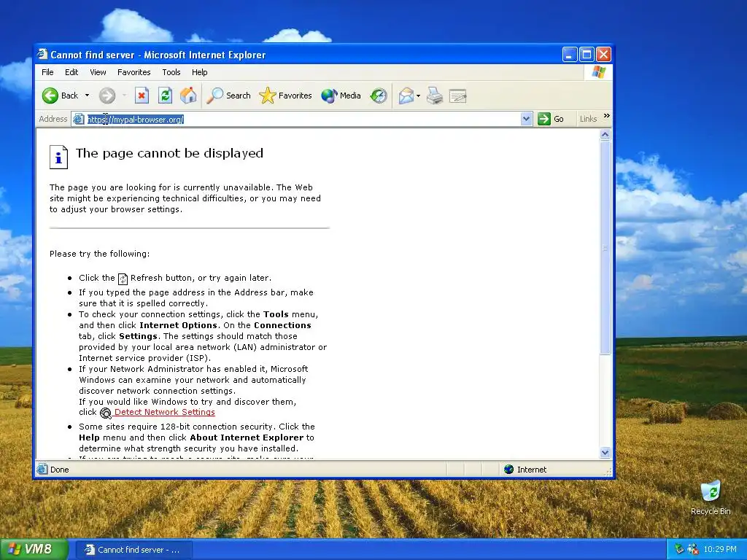Click the text "Please try the following:"
Image resolution: width=747 pixels, height=560 pixels.
[x=99, y=254]
